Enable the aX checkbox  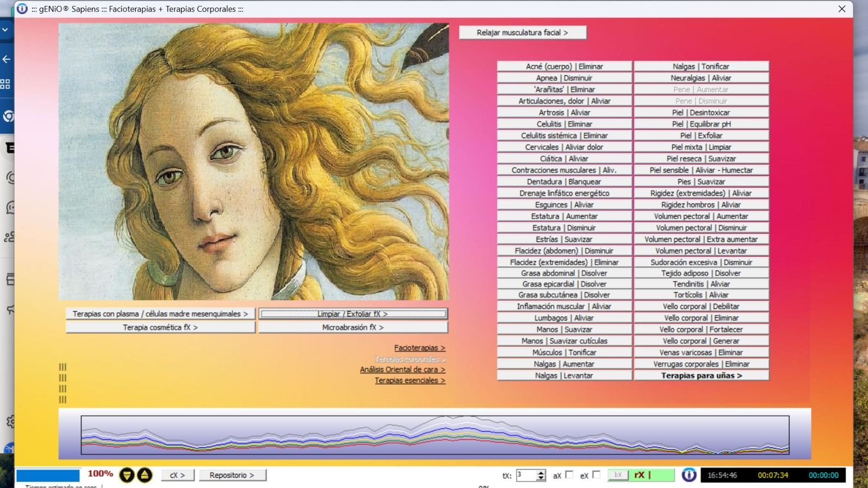click(x=569, y=475)
